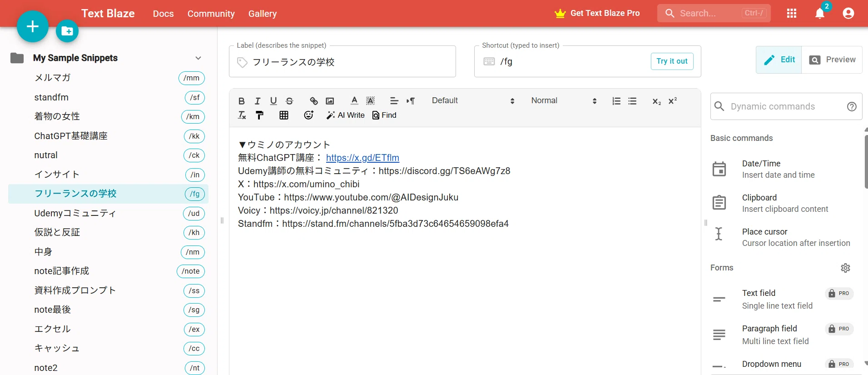Toggle bold formatting
868x375 pixels.
coord(241,101)
